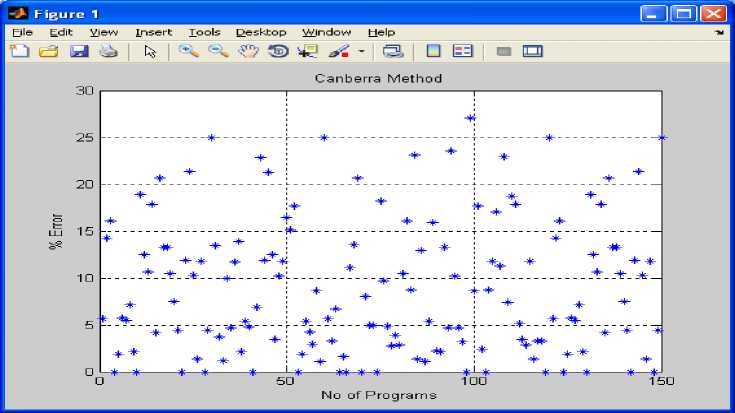Click the y-axis tick label 10
Screen dimensions: 735x413
point(84,278)
